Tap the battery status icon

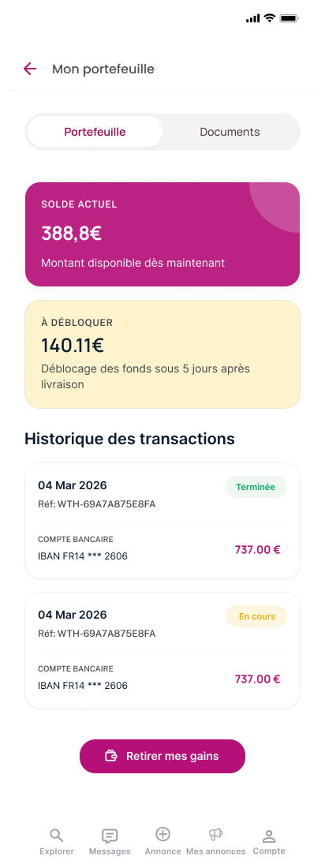pyautogui.click(x=289, y=18)
